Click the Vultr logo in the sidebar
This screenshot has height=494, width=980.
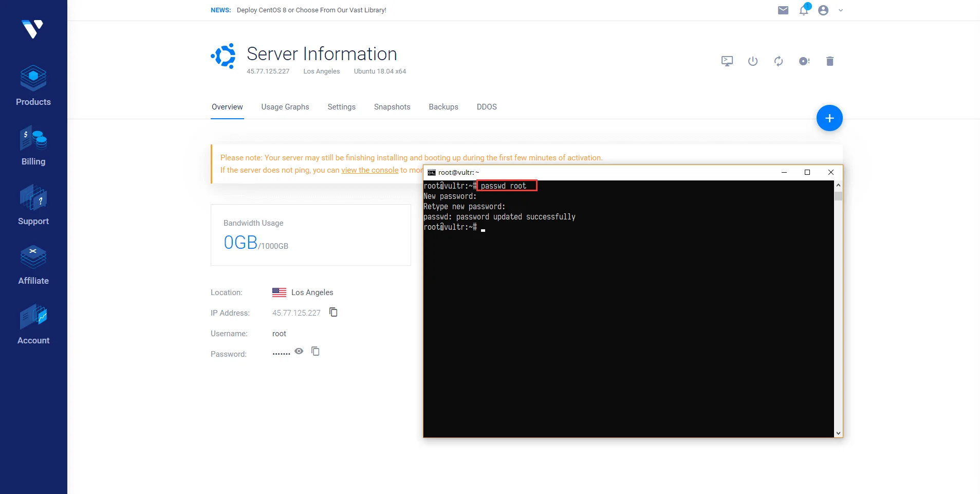point(32,29)
